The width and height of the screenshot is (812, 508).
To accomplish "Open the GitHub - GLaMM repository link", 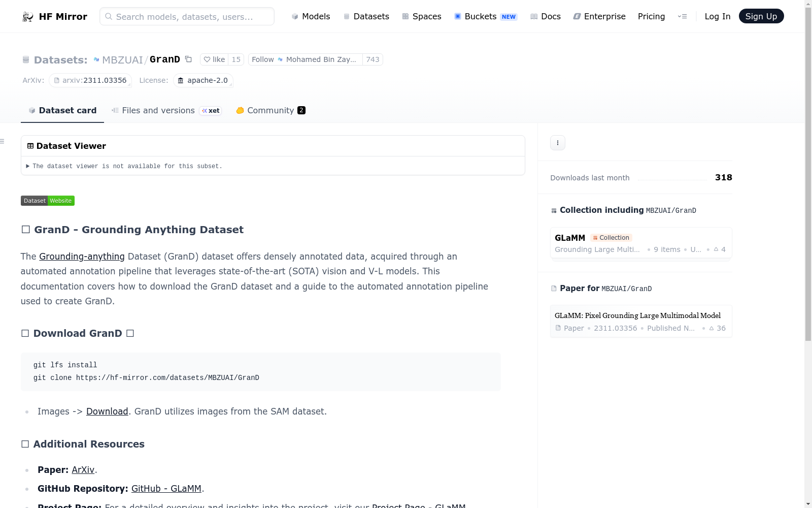I will click(166, 489).
